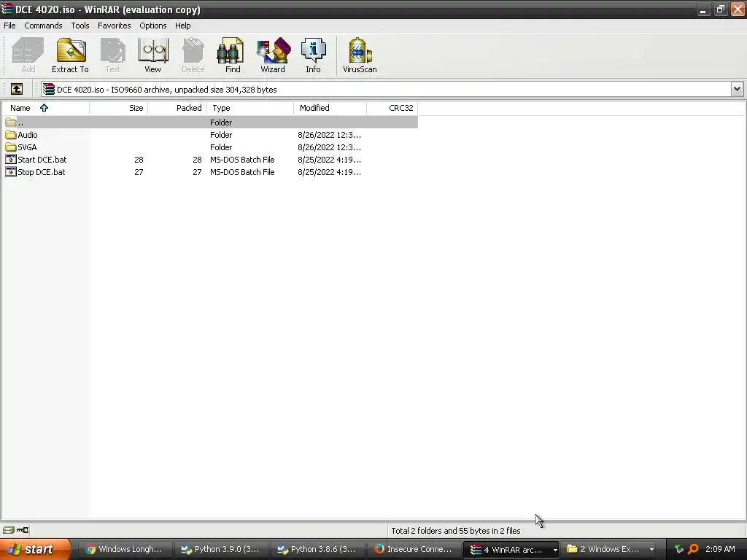Screen dimensions: 747x560
Task: Go up one level with arrow button
Action: point(17,89)
